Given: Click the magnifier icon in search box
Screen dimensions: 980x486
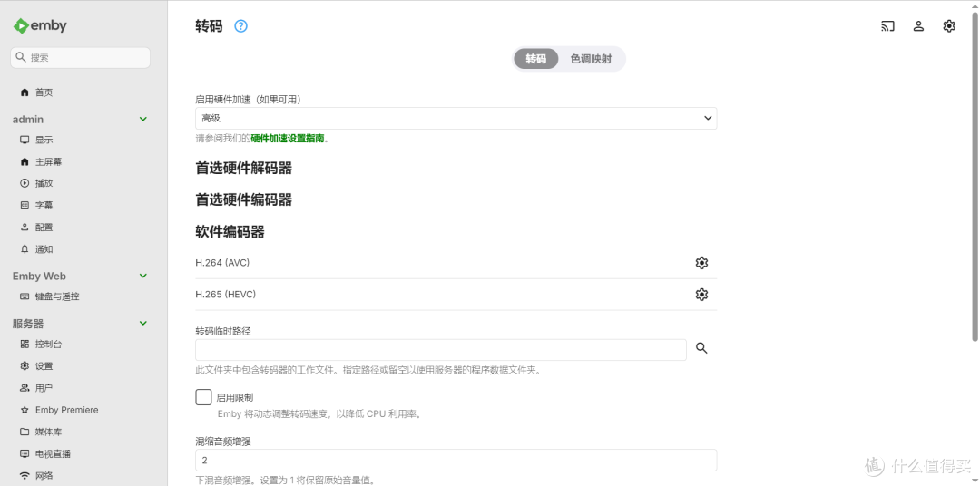Looking at the screenshot, I should tap(21, 57).
